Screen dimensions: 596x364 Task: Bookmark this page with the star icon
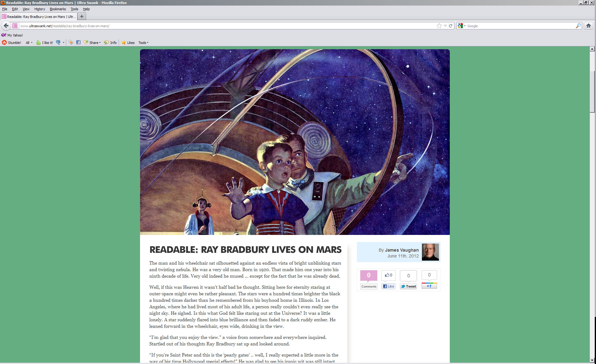[439, 26]
